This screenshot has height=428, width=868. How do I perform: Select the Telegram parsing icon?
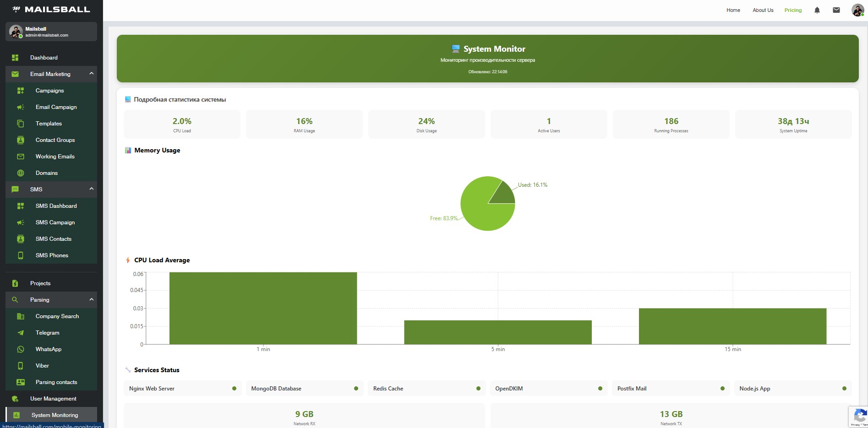(x=21, y=333)
